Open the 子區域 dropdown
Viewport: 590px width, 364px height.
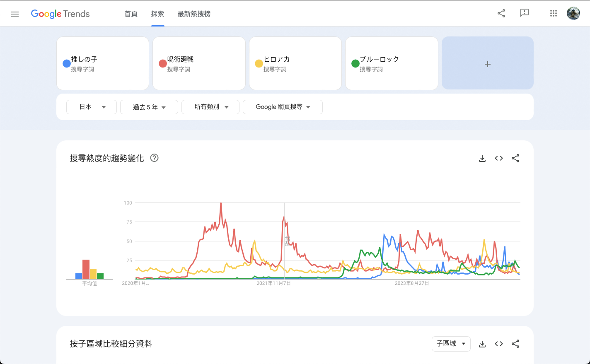coord(451,344)
